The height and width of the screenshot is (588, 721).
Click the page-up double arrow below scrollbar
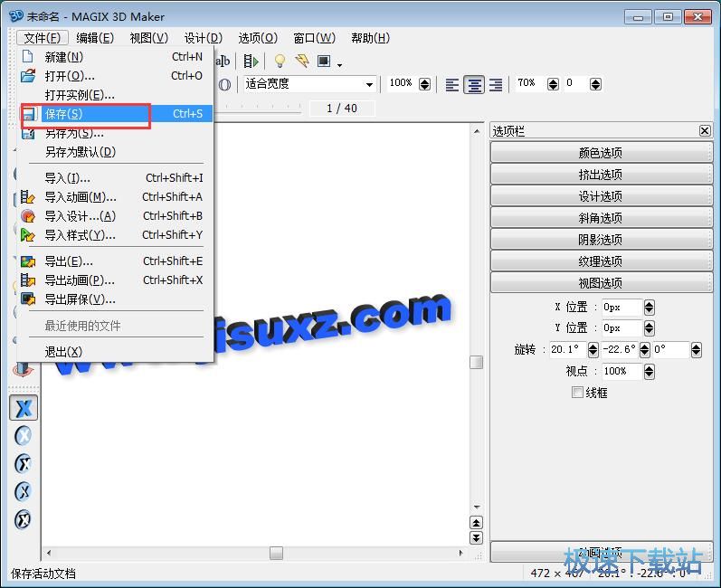pyautogui.click(x=476, y=523)
